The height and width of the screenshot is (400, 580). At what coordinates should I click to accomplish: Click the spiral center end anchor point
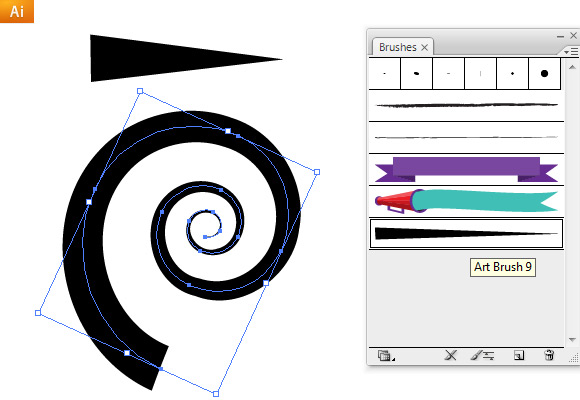coord(205,237)
